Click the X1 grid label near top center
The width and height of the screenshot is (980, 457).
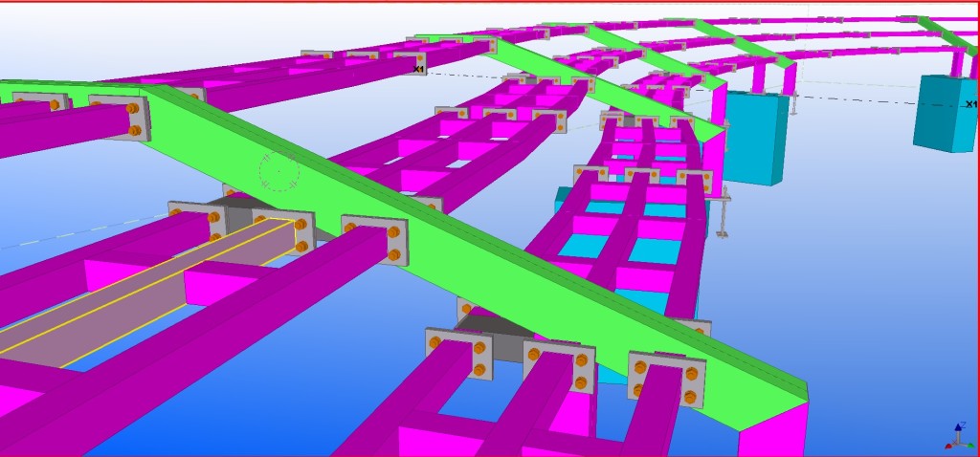[418, 69]
